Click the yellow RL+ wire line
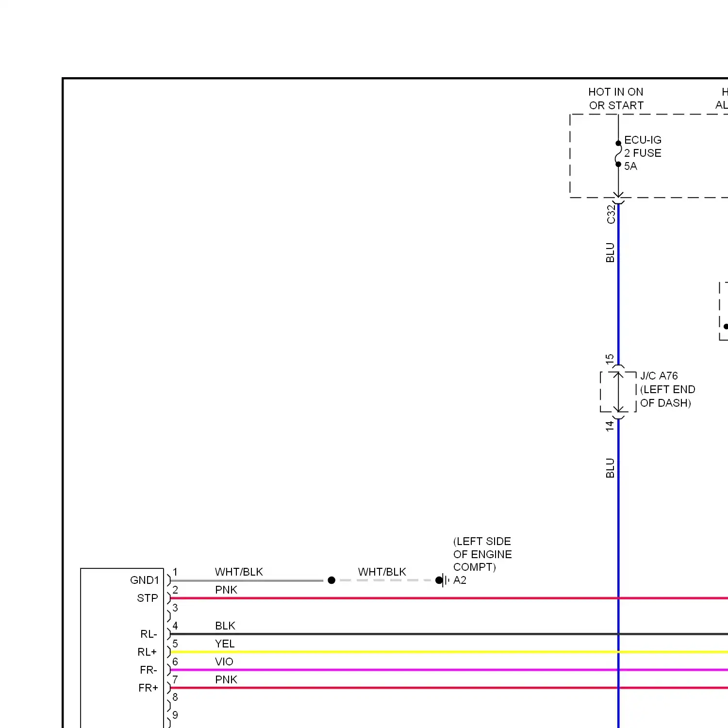 click(x=449, y=652)
